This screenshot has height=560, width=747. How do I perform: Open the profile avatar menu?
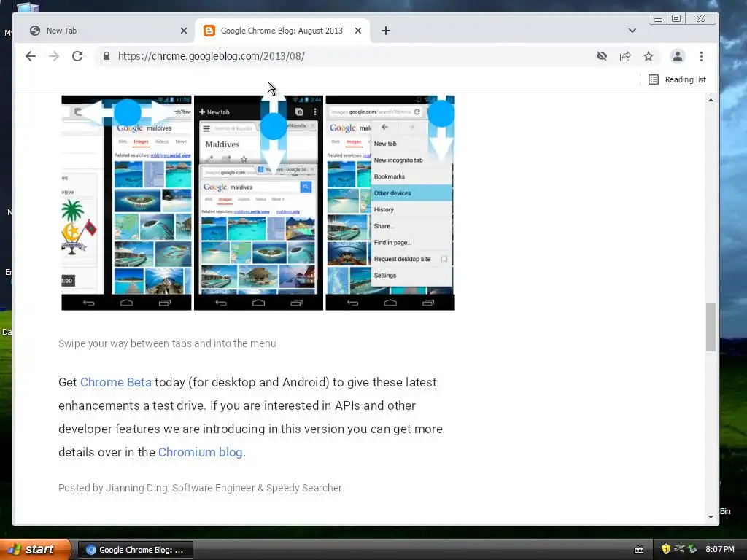pos(678,56)
